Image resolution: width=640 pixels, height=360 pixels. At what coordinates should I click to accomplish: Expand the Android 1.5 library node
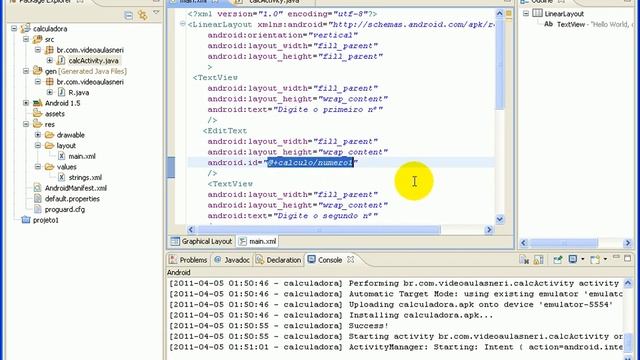[x=26, y=103]
